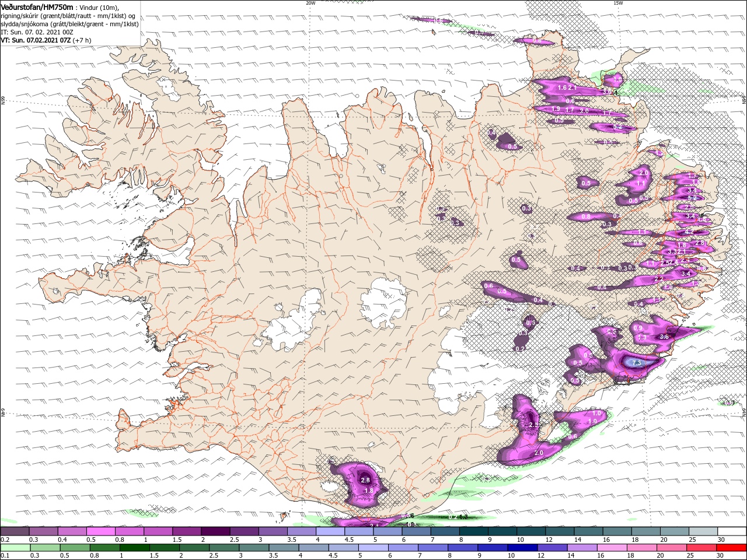Click the 'VT: Sun. 07.02.2021 07Z' valid time
747x560 pixels.
point(36,40)
